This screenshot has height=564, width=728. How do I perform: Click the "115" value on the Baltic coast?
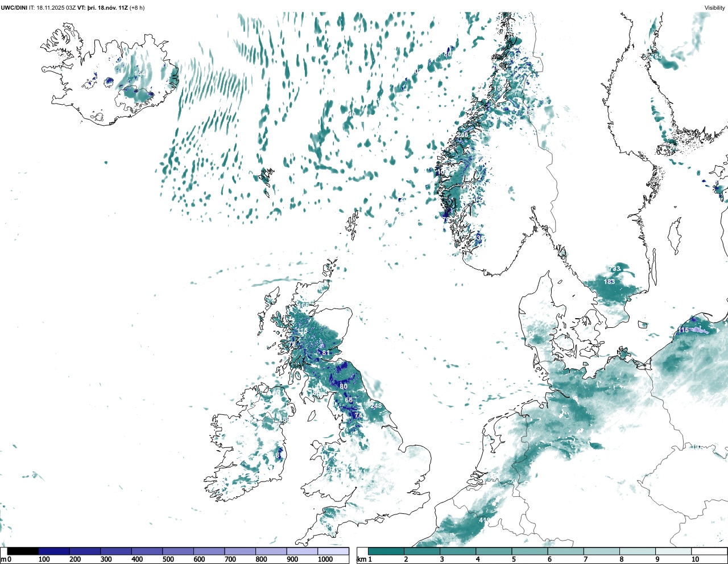point(683,330)
